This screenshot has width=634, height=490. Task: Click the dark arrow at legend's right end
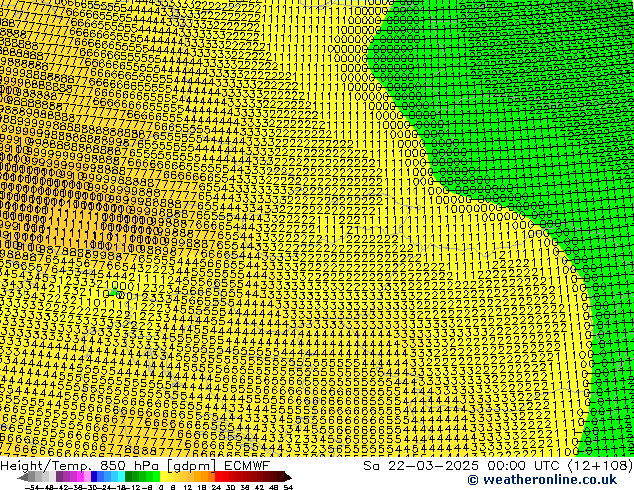point(287,477)
